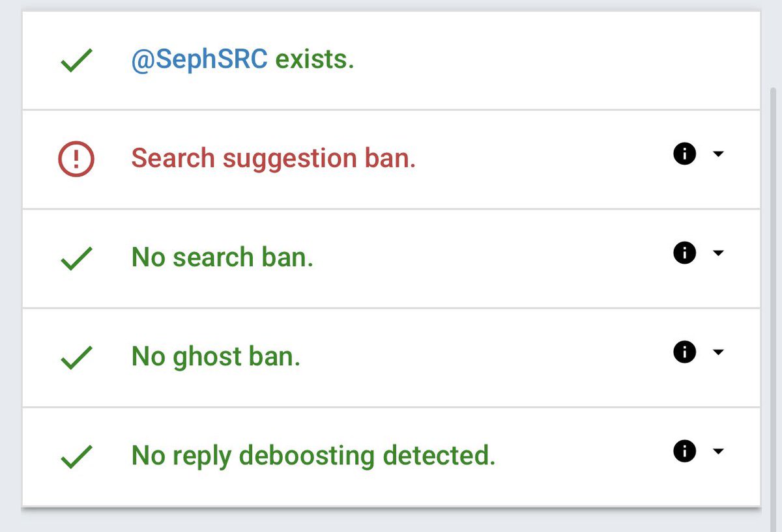Expand the No search ban dropdown arrow

click(x=718, y=253)
